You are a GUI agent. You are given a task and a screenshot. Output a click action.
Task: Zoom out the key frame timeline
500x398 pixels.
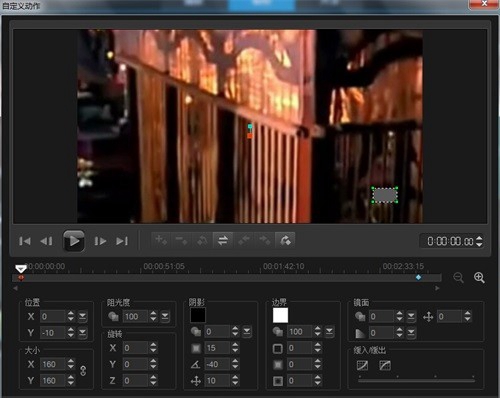tap(458, 277)
